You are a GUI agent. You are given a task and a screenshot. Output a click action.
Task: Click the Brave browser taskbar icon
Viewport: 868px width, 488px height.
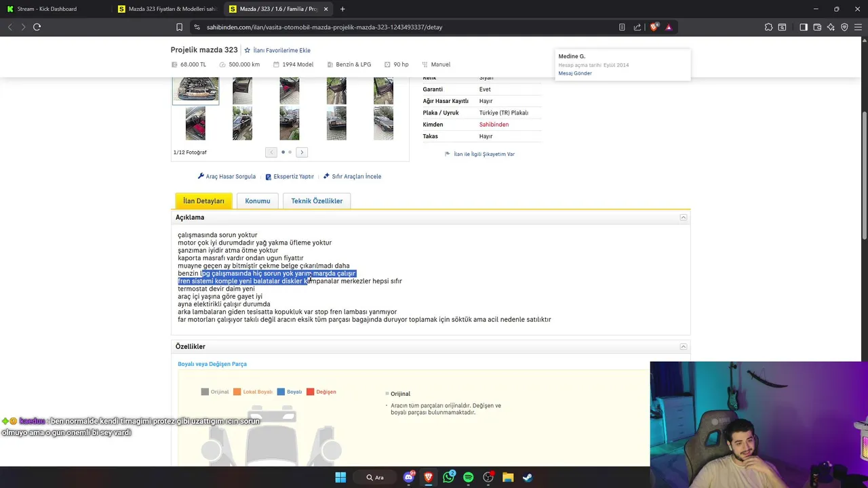coord(429,477)
